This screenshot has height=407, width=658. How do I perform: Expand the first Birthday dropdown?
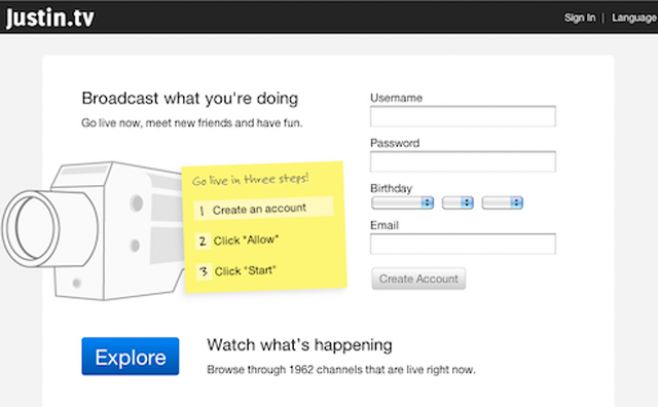point(402,203)
